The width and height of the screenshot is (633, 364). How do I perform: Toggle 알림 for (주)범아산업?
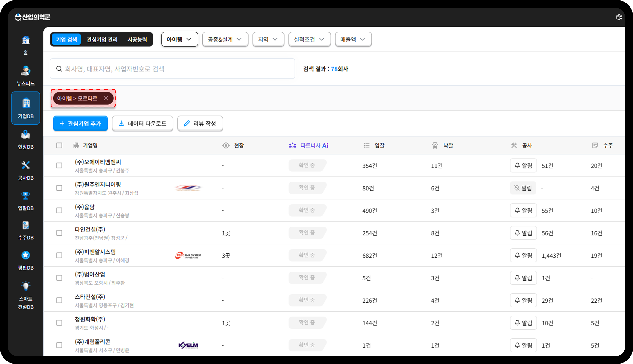(x=523, y=278)
